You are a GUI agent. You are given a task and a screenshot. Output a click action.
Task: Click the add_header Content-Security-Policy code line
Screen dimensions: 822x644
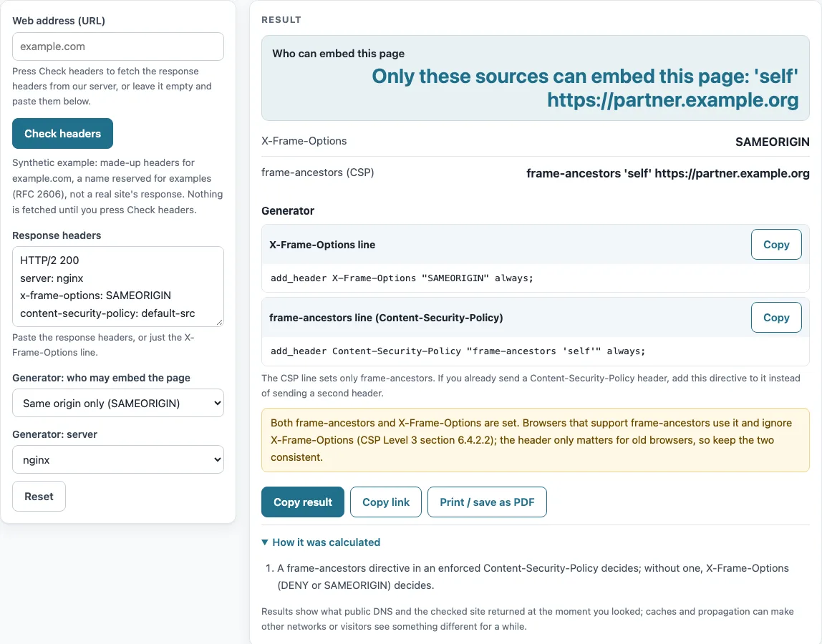tap(458, 351)
